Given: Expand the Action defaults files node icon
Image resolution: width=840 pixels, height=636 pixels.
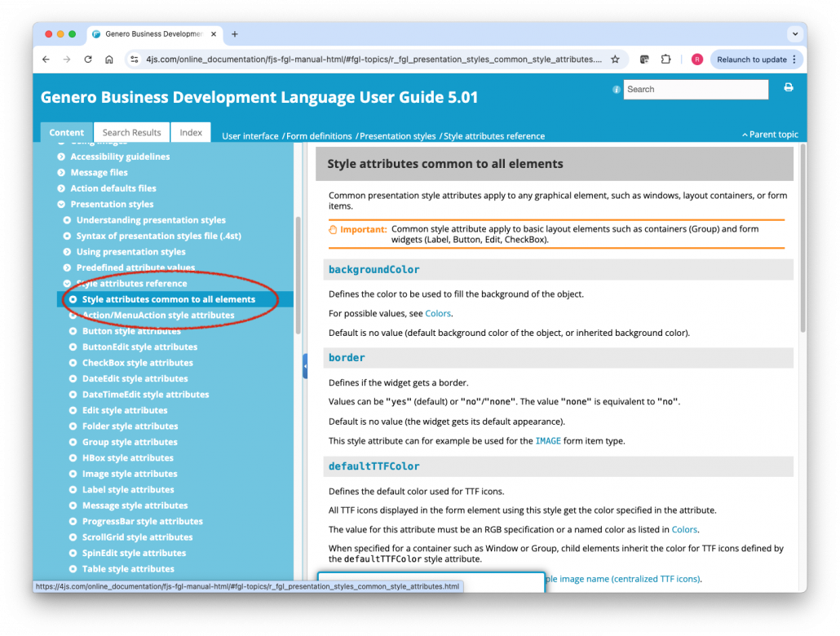Looking at the screenshot, I should coord(61,188).
